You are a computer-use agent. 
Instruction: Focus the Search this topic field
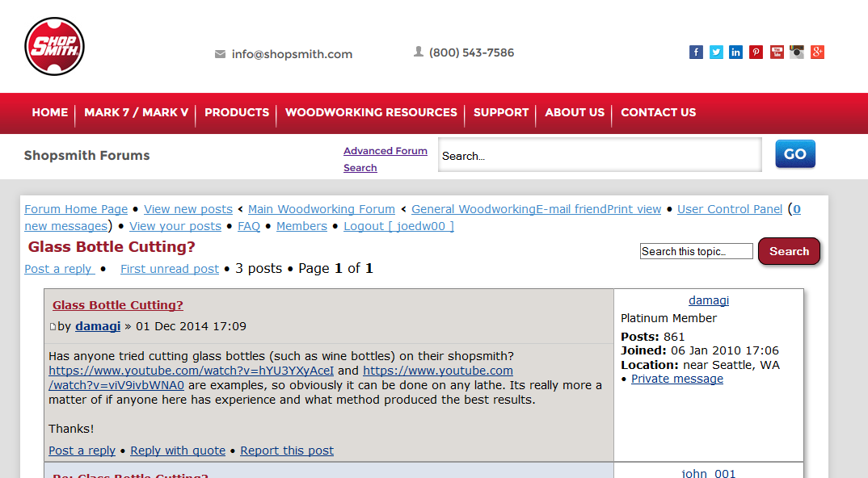pos(697,251)
